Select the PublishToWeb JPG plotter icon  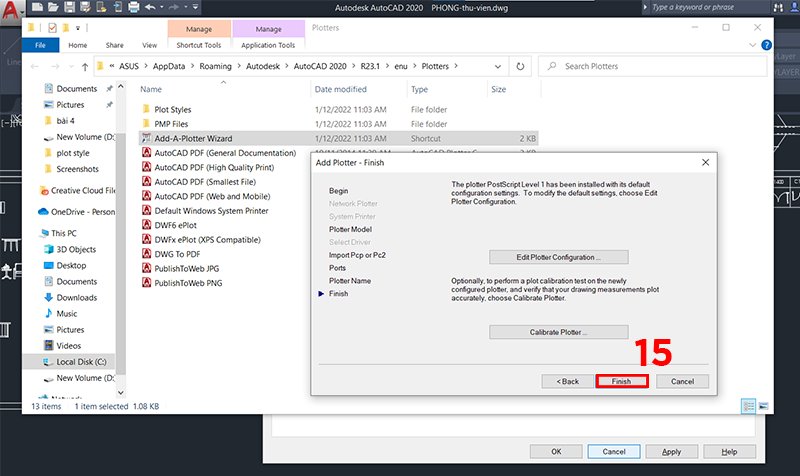[146, 269]
